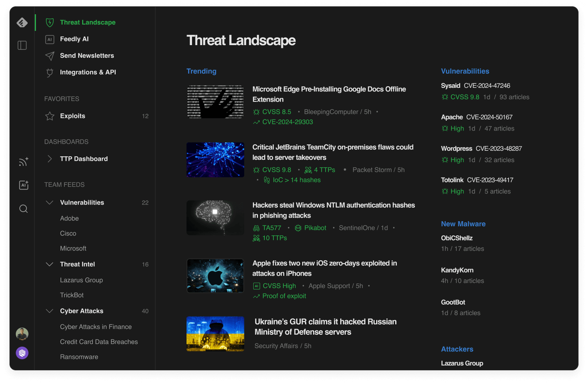
Task: Open the Cisco feed
Action: 68,233
